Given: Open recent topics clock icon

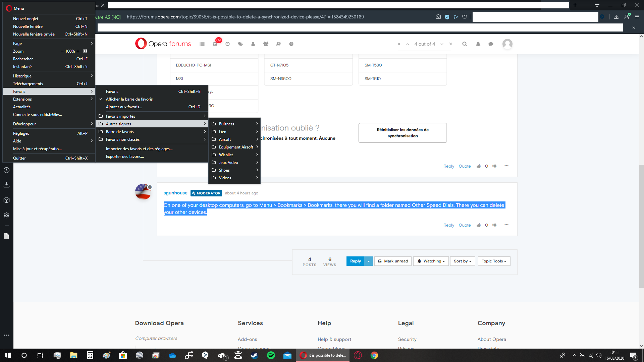Looking at the screenshot, I should (x=227, y=44).
